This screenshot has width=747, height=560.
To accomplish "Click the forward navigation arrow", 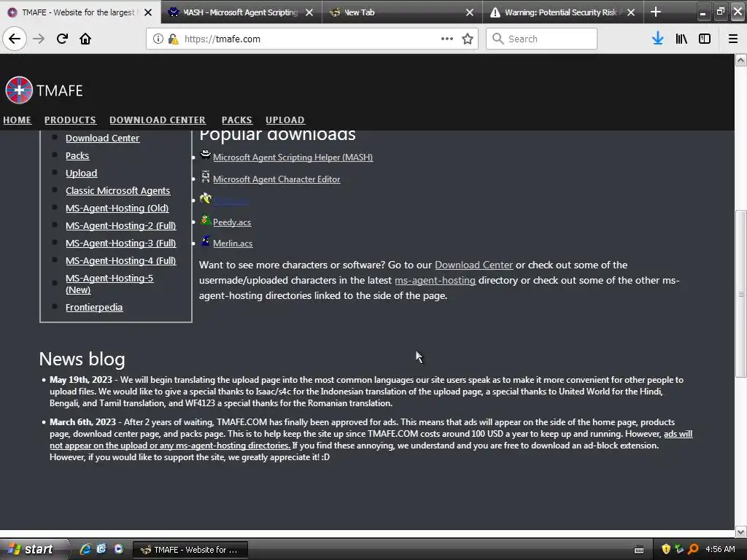I will coord(39,39).
